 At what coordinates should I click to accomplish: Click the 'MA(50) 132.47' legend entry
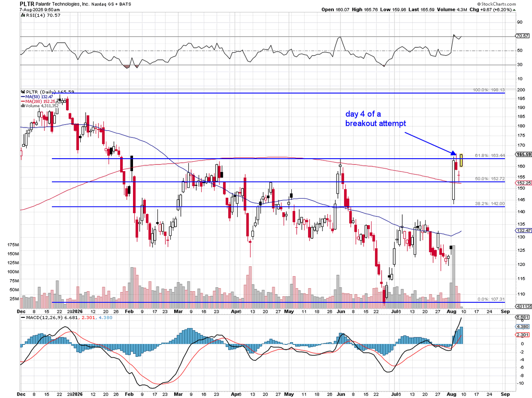point(40,97)
